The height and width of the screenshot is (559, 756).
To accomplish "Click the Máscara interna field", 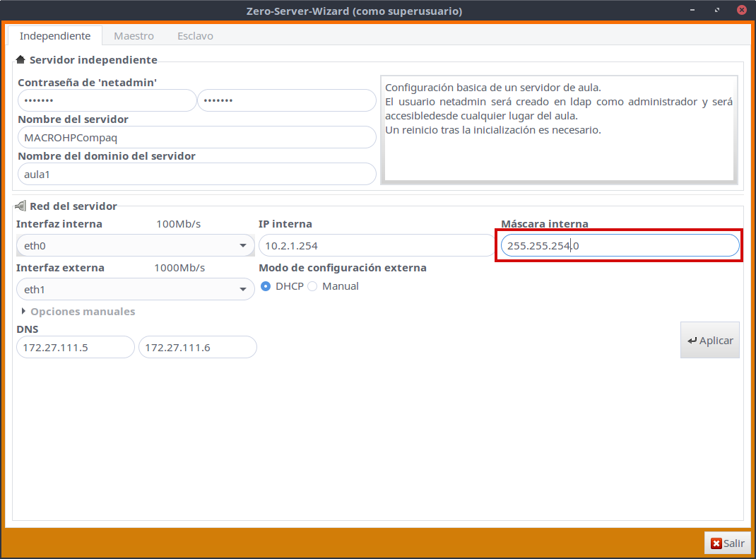I will pos(620,246).
